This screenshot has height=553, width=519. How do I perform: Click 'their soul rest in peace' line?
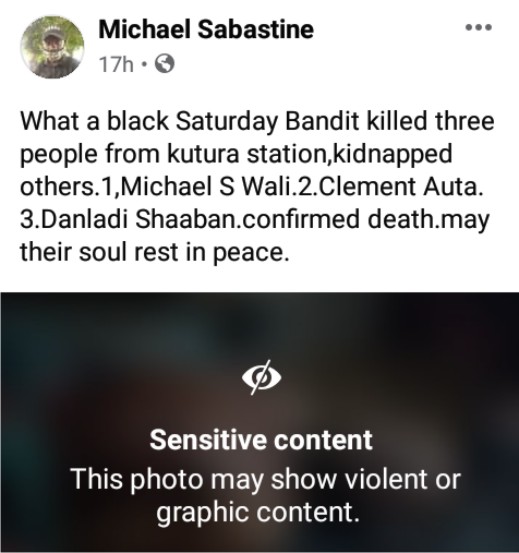coord(152,253)
